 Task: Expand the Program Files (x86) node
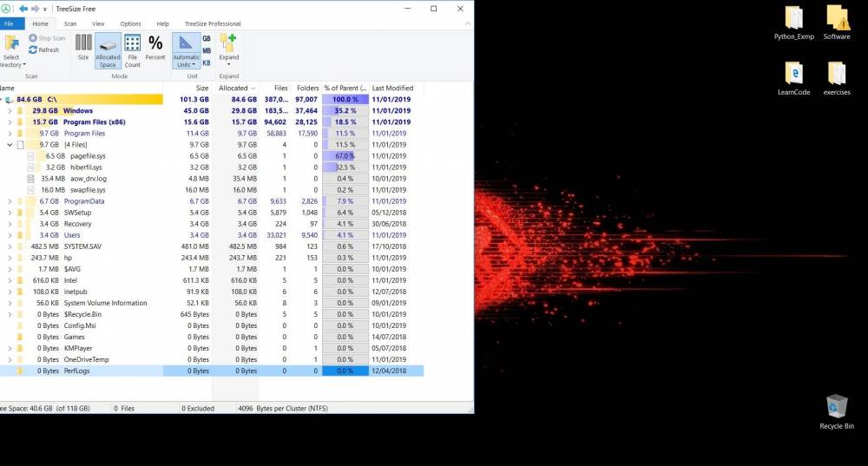point(10,122)
